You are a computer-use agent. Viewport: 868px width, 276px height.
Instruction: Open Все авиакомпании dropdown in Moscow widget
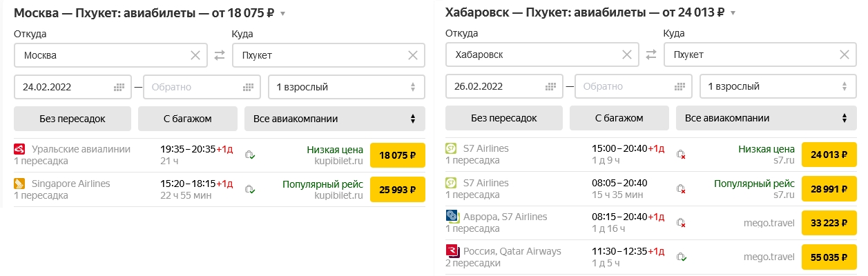coord(335,119)
